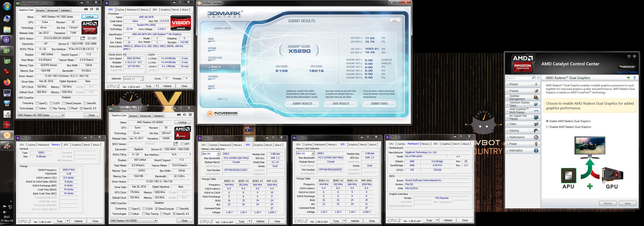The image size is (644, 226).
Task: Open Caches tab in CPU-Z CPU window
Action: tap(120, 10)
